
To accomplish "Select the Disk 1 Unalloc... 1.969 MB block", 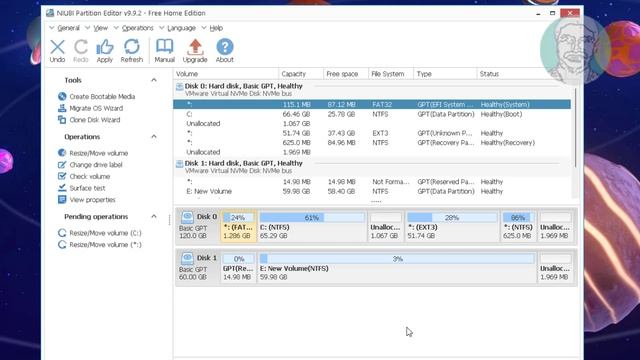I will pos(556,267).
